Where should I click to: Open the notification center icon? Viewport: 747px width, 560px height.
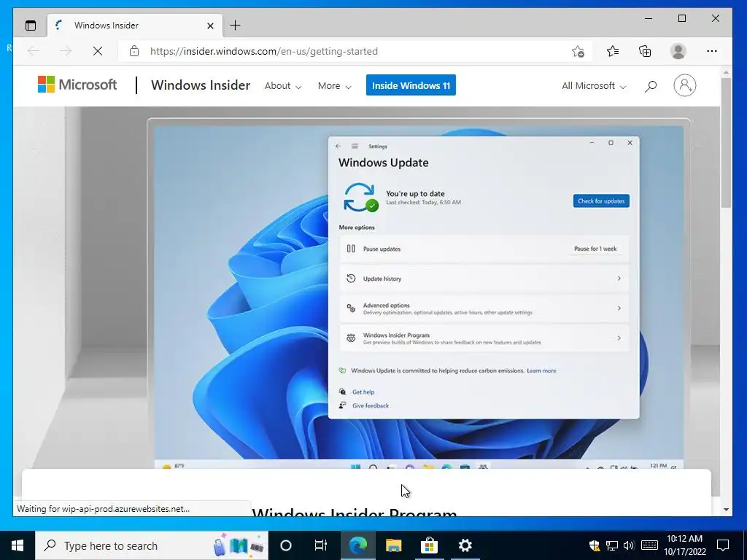pos(723,545)
